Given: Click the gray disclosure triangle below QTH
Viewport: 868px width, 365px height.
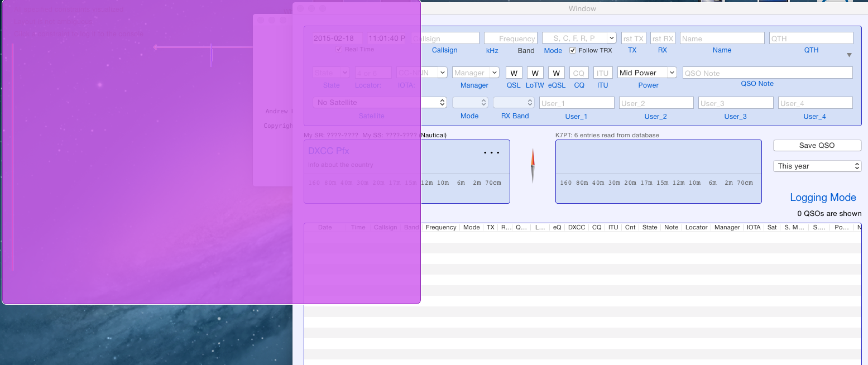Looking at the screenshot, I should (x=849, y=55).
